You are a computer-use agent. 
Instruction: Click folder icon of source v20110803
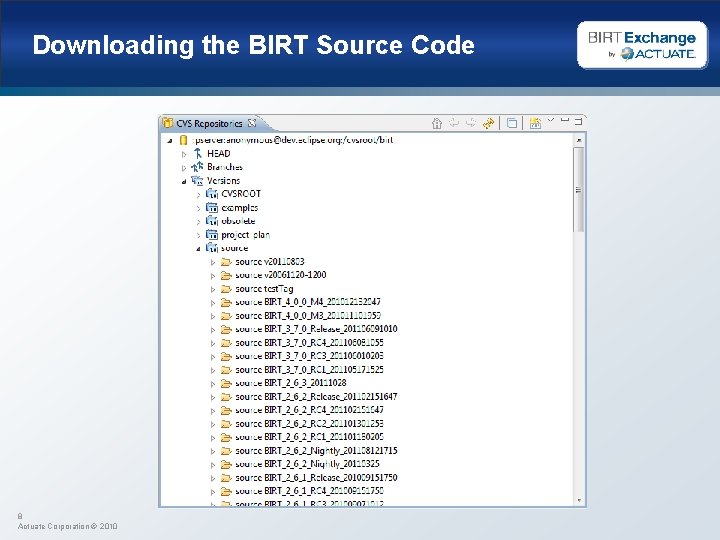point(226,262)
